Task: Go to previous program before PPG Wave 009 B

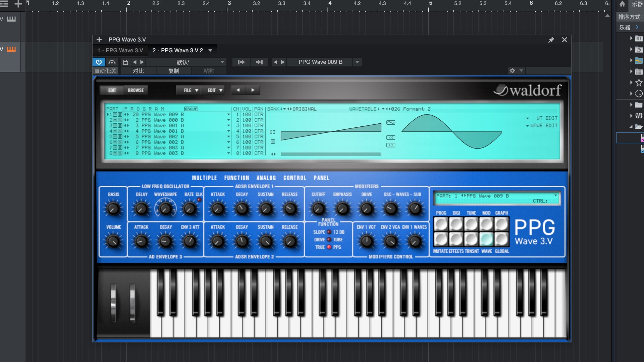Action: [275, 62]
